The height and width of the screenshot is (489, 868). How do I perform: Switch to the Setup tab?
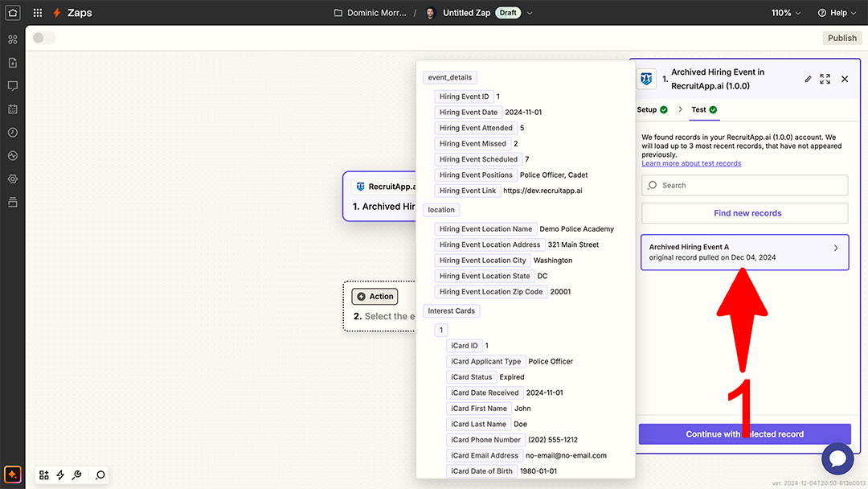(652, 109)
